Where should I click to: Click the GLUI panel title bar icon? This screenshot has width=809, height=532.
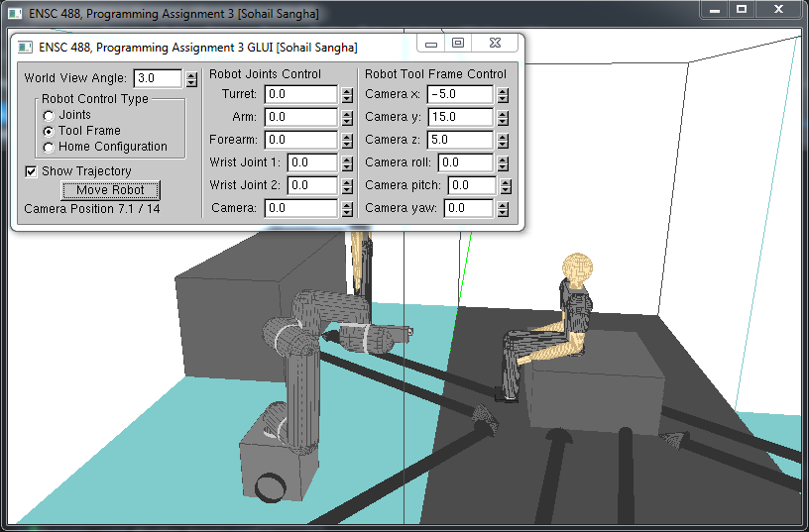[26, 48]
